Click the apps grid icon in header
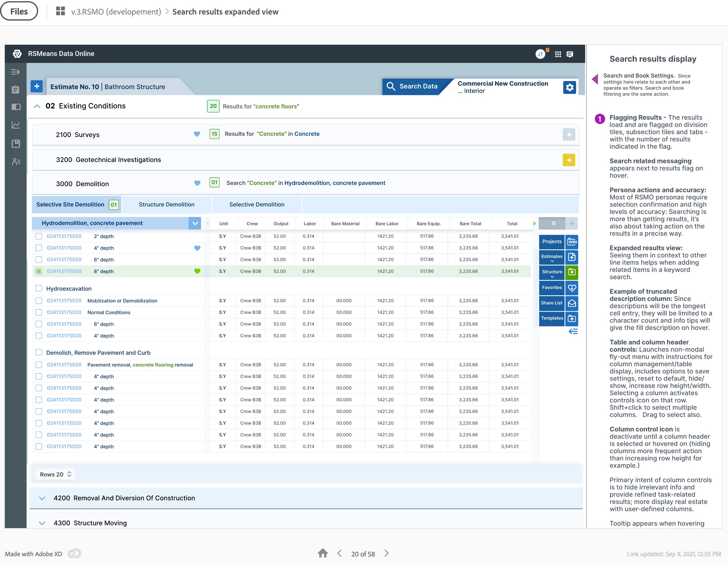Image resolution: width=728 pixels, height=565 pixels. click(x=558, y=54)
